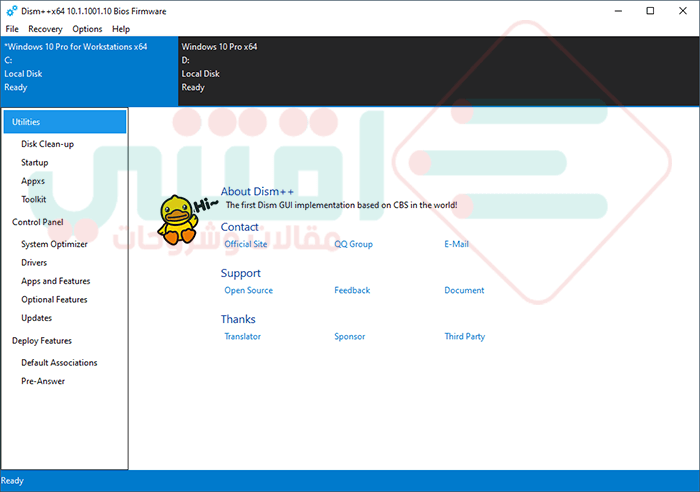Click the Third Party link
This screenshot has width=700, height=492.
click(x=464, y=336)
